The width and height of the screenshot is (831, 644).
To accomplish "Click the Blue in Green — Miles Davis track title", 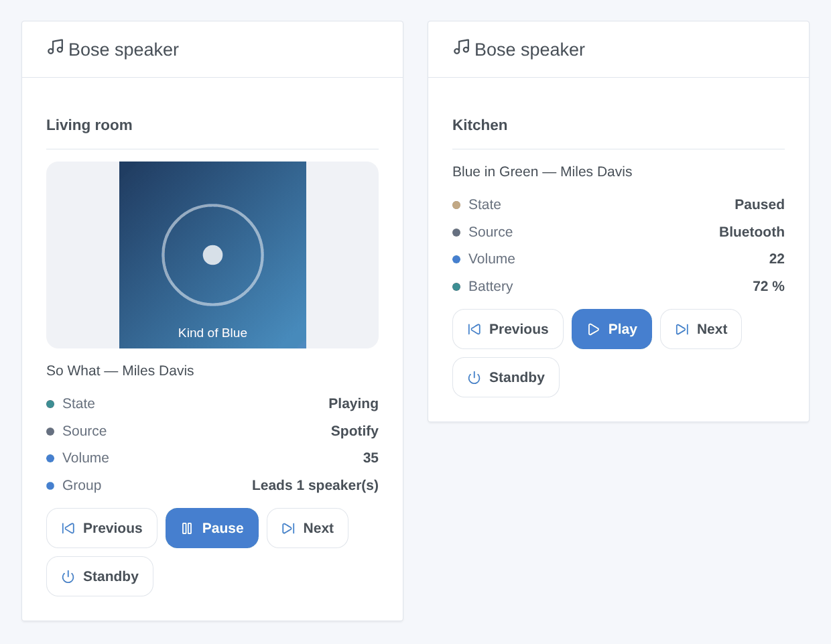I will click(542, 172).
